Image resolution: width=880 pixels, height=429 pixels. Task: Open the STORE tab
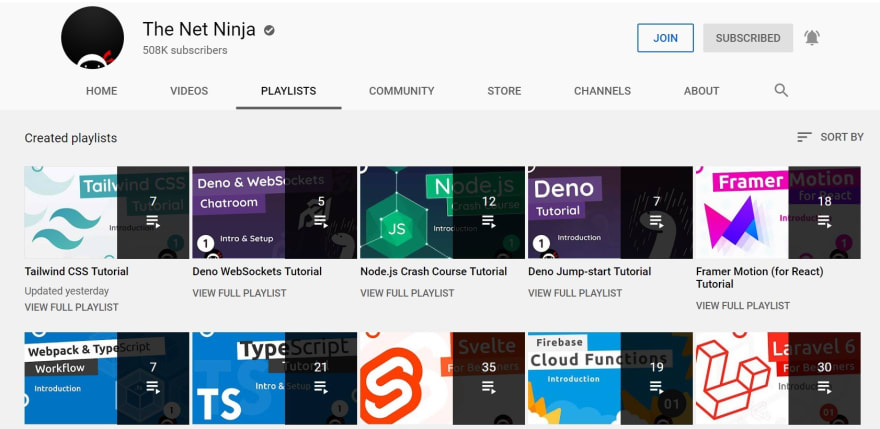click(504, 91)
